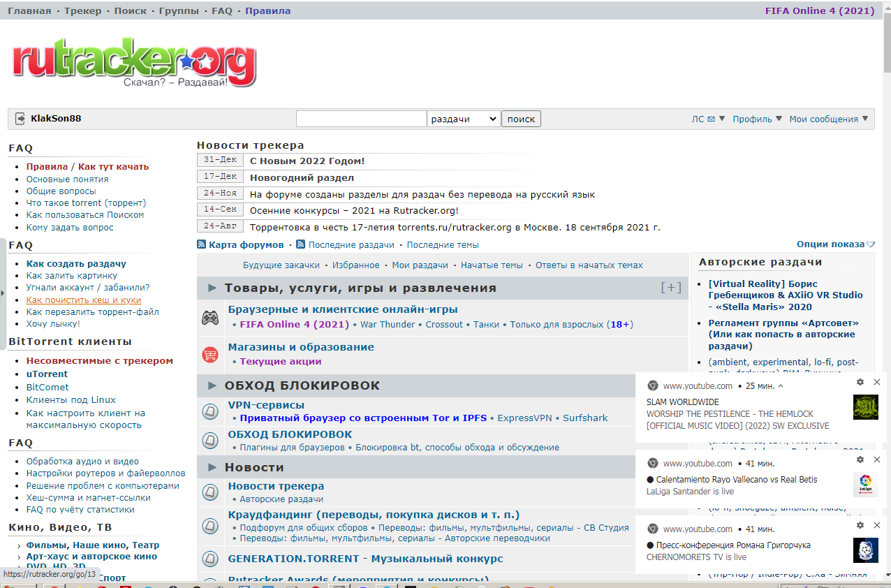Open the Профиль dropdown menu
Viewport: 891px width, 588px height.
click(x=758, y=119)
